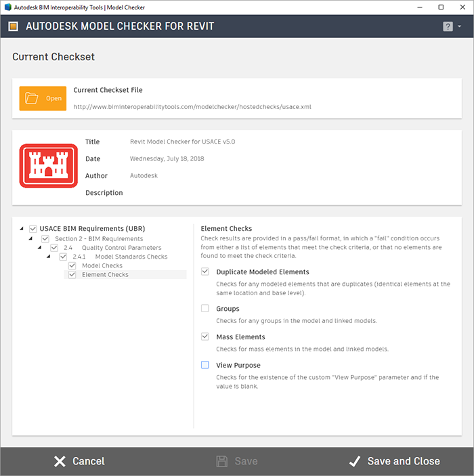Click the date Wednesday, July 18, 2018
The height and width of the screenshot is (476, 474).
[167, 158]
